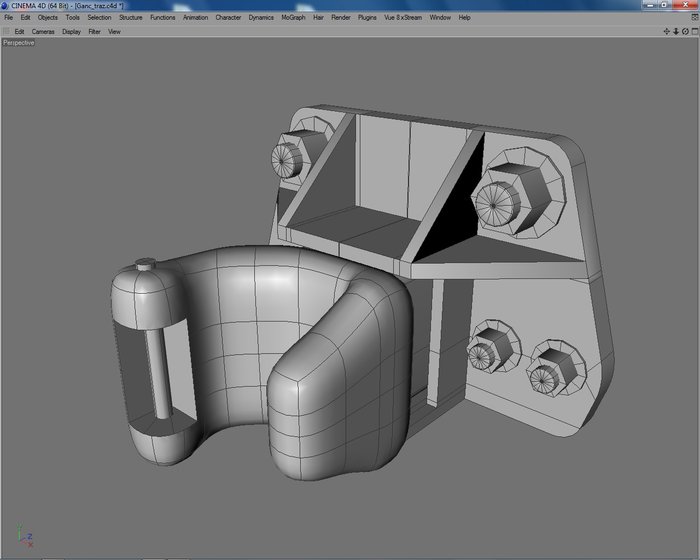Open the Render menu
Image resolution: width=700 pixels, height=560 pixels.
pos(341,17)
